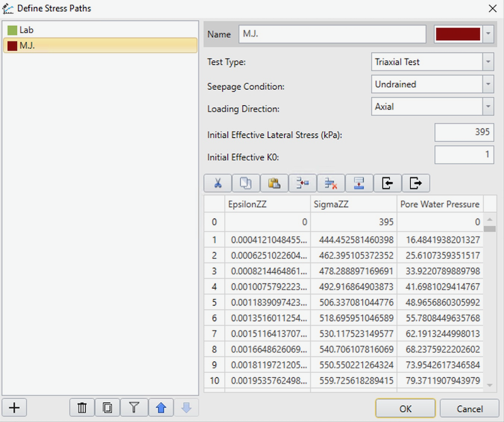
Task: Open the Test Type dropdown
Action: click(488, 62)
